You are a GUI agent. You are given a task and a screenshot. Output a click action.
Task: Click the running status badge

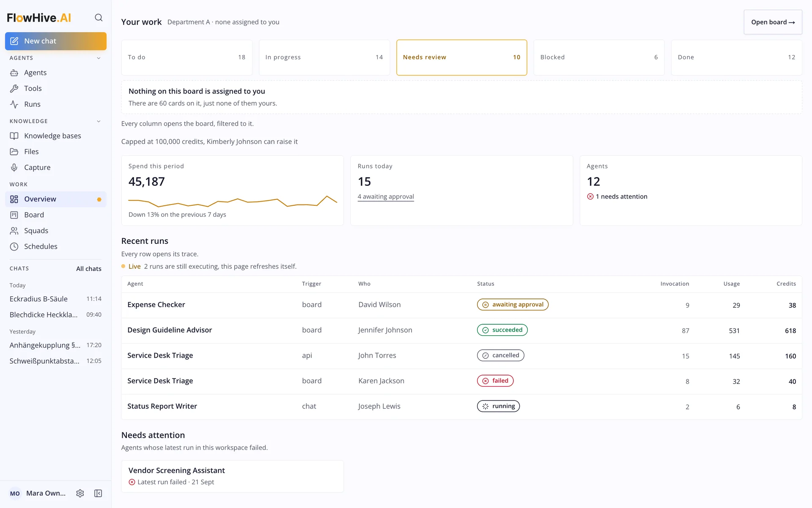(498, 406)
